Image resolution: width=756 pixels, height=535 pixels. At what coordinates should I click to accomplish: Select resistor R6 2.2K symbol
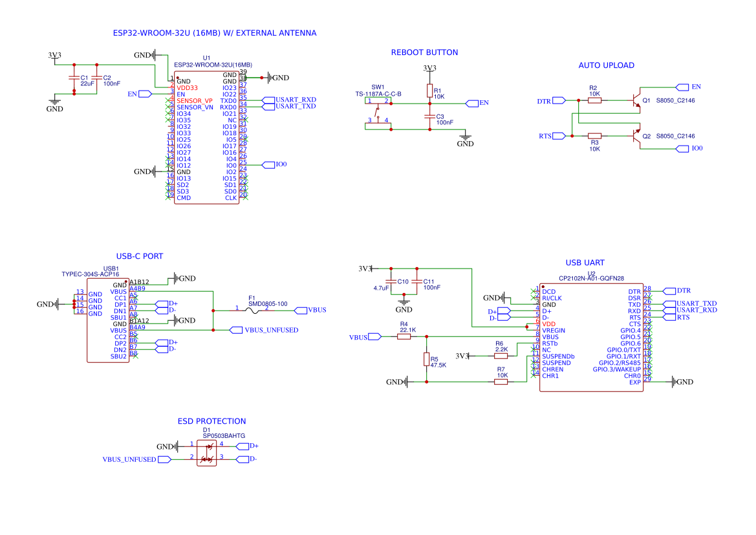(501, 356)
